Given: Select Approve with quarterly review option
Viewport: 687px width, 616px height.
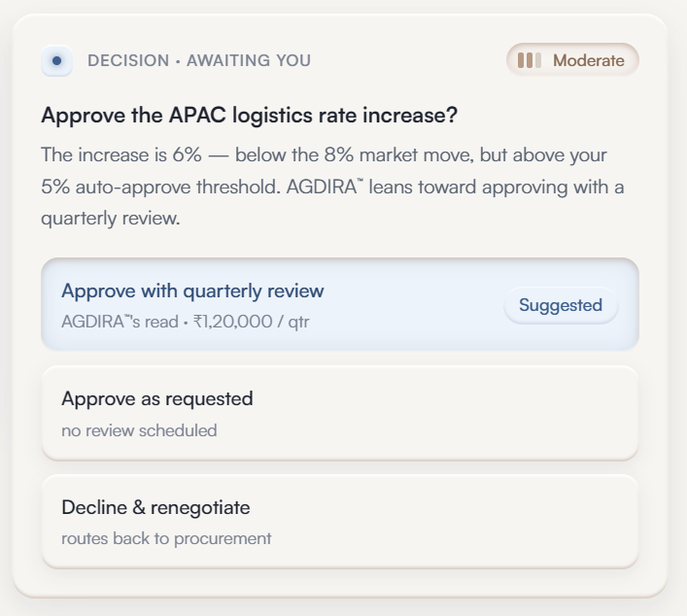Looking at the screenshot, I should point(340,304).
